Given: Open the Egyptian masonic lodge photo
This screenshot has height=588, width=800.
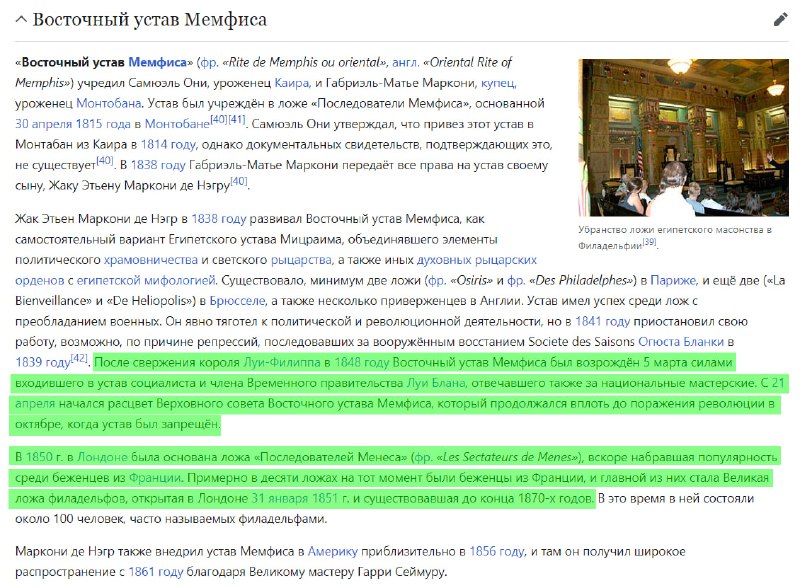Looking at the screenshot, I should (683, 137).
